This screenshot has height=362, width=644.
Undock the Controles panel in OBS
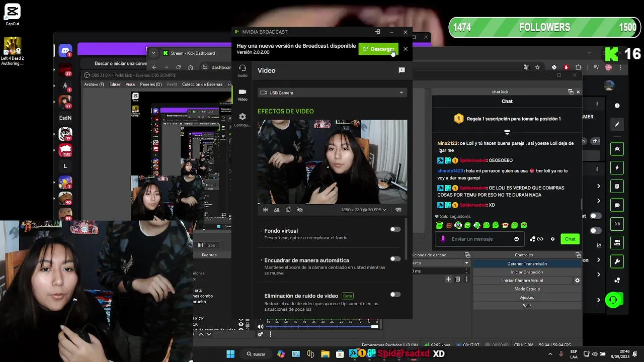pyautogui.click(x=577, y=255)
